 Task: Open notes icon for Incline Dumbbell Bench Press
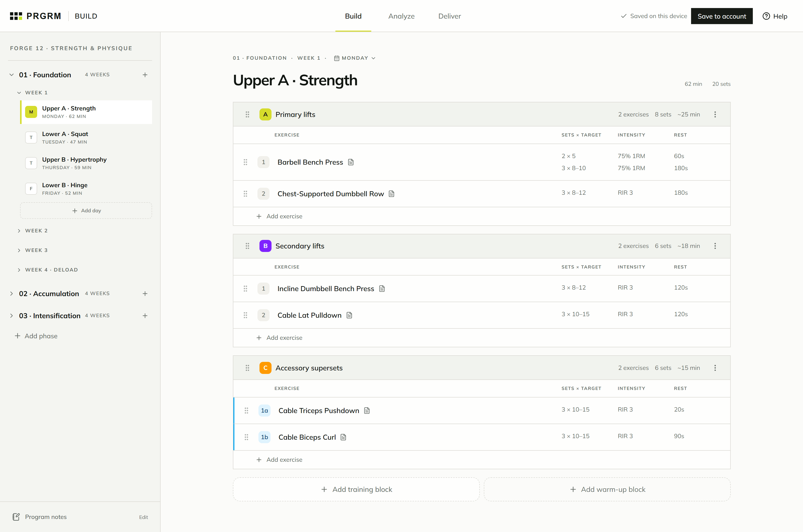(382, 289)
